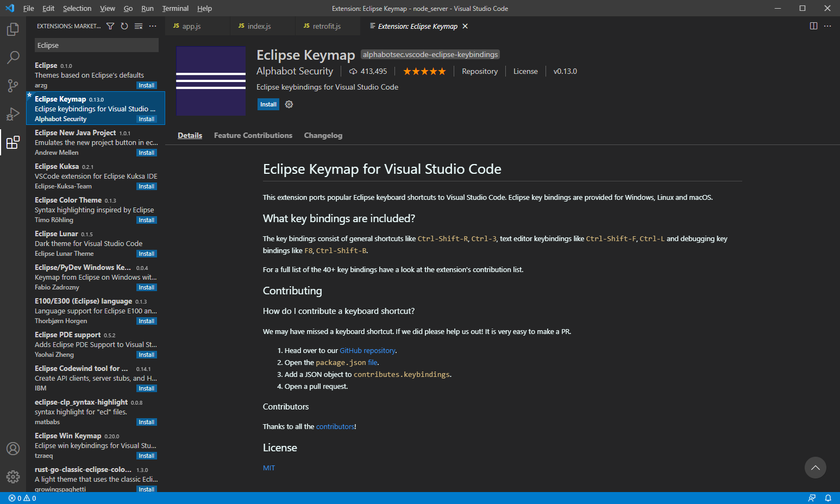Install Eclipse Lunar theme
This screenshot has height=504, width=840.
pos(147,254)
